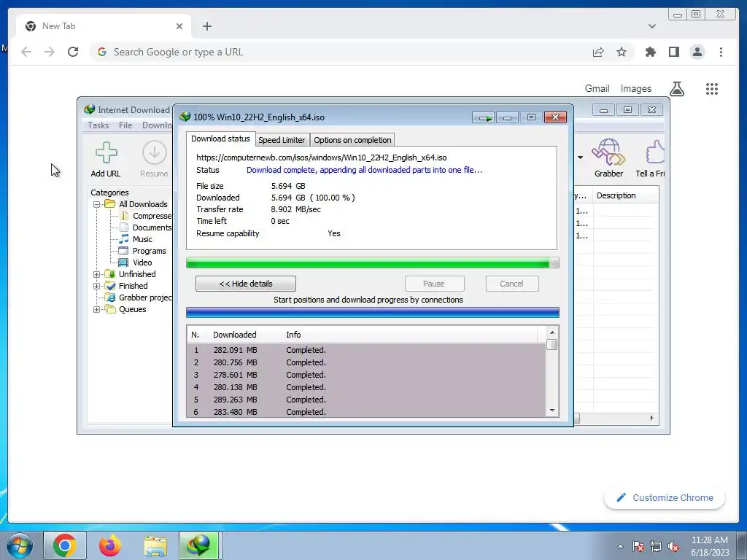Open the Downloads menu in IDM
The image size is (747, 560).
[158, 125]
